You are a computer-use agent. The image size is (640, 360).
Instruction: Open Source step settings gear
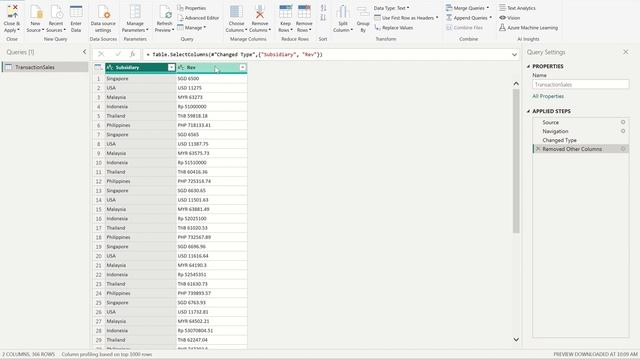pos(623,122)
